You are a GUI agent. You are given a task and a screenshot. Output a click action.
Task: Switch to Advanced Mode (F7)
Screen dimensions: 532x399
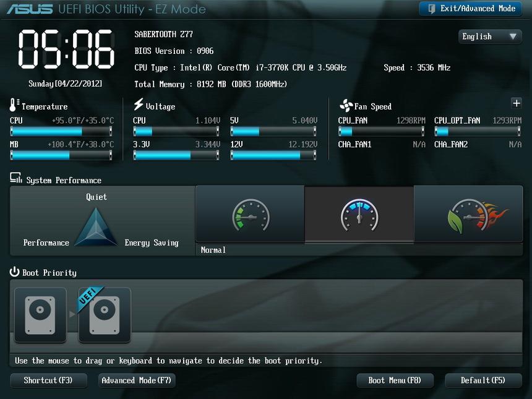pos(137,380)
